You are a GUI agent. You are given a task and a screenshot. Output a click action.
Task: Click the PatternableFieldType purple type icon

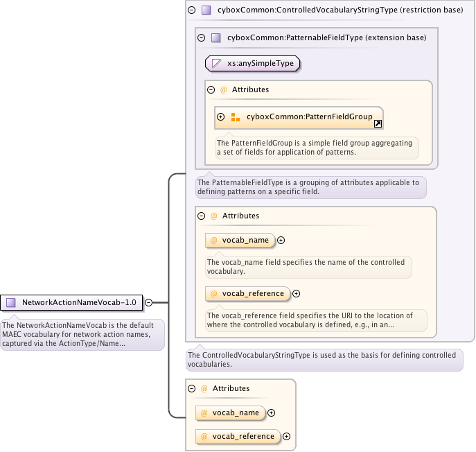coord(215,38)
